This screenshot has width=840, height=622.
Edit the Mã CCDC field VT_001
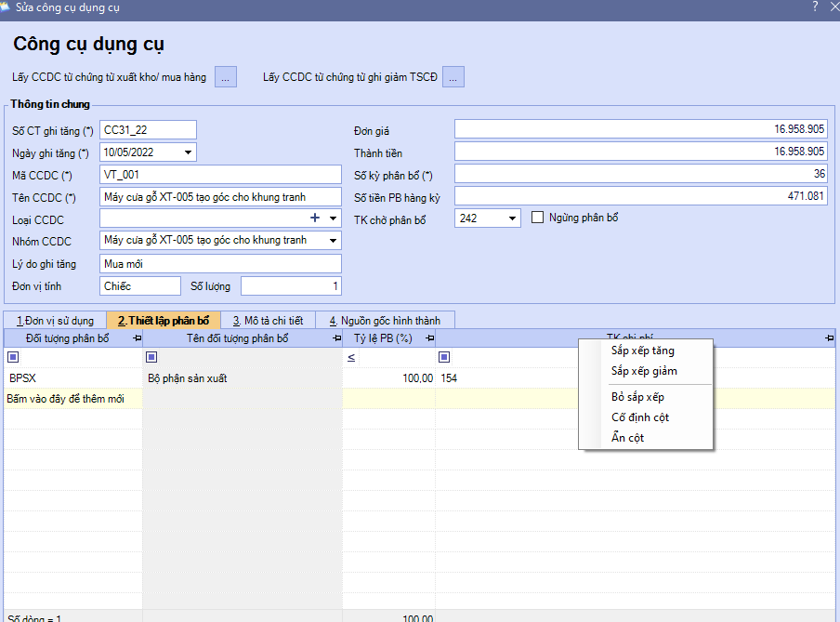click(x=220, y=174)
